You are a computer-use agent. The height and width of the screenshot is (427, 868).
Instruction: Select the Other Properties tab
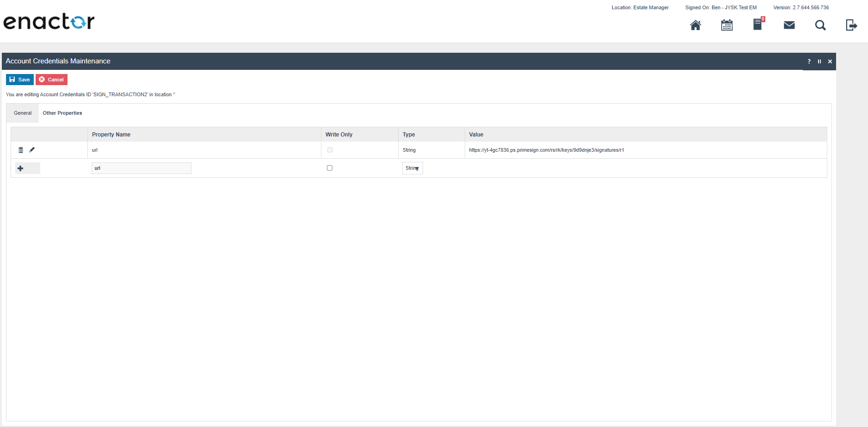[x=62, y=113]
